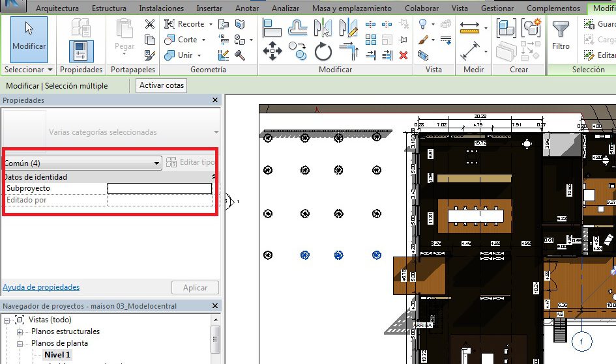
Task: Open the Filtro selection filter
Action: [x=561, y=36]
